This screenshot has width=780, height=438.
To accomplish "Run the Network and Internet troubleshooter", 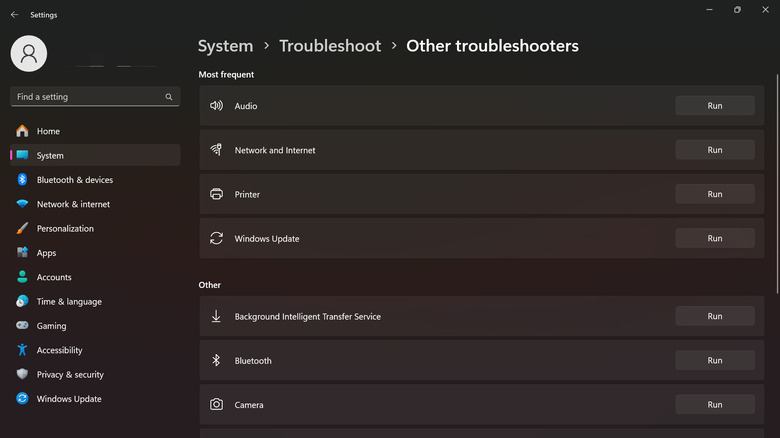I will point(714,150).
